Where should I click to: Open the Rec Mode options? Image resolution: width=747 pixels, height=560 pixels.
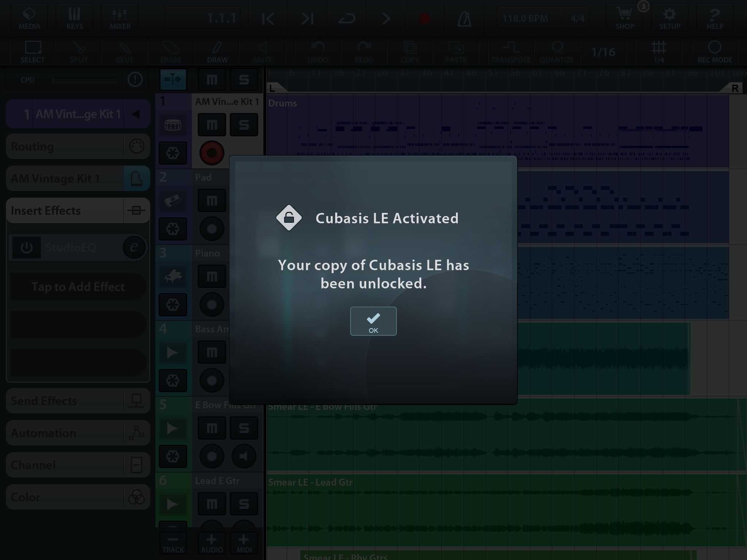point(715,52)
